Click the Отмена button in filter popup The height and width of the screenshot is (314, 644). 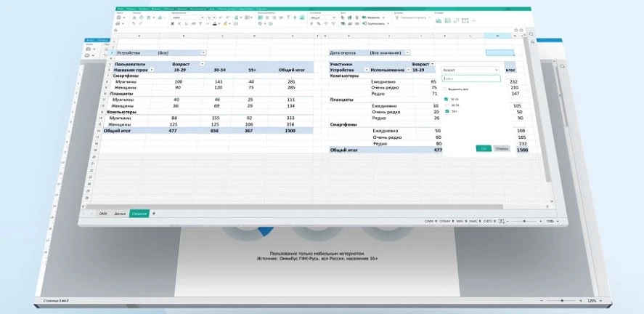coord(502,148)
